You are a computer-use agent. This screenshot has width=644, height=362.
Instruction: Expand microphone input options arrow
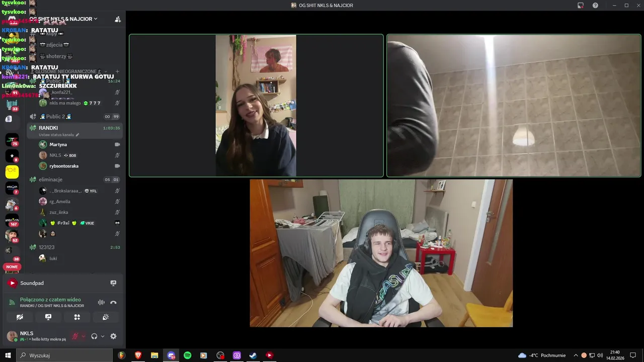coord(83,336)
